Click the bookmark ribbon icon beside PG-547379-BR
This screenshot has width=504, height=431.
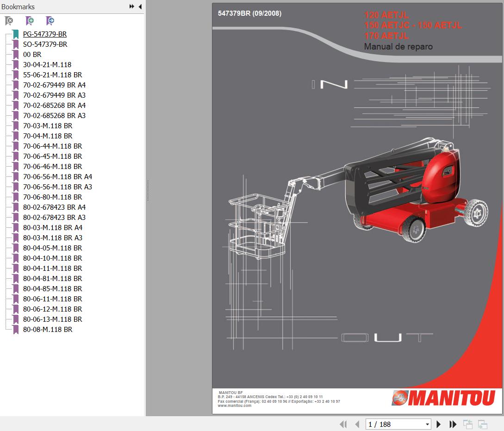[16, 34]
